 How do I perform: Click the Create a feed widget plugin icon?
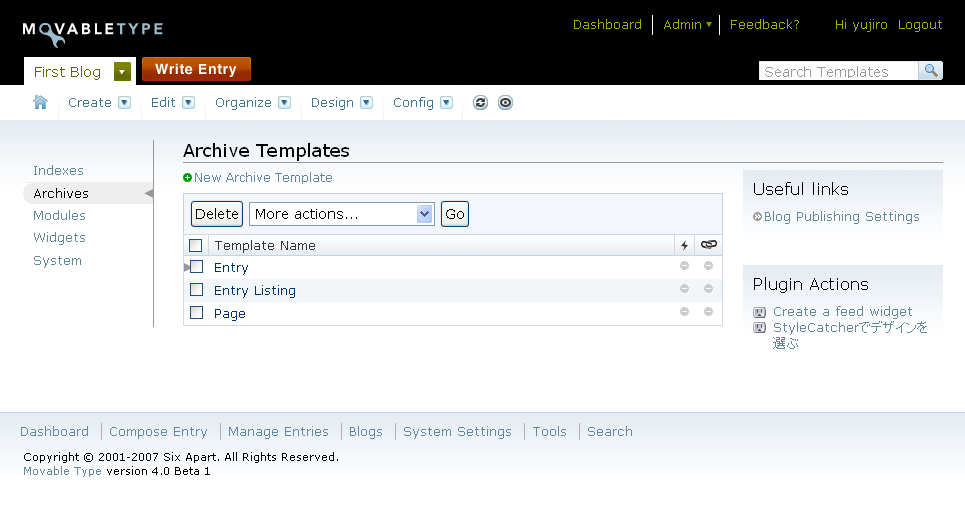(760, 312)
